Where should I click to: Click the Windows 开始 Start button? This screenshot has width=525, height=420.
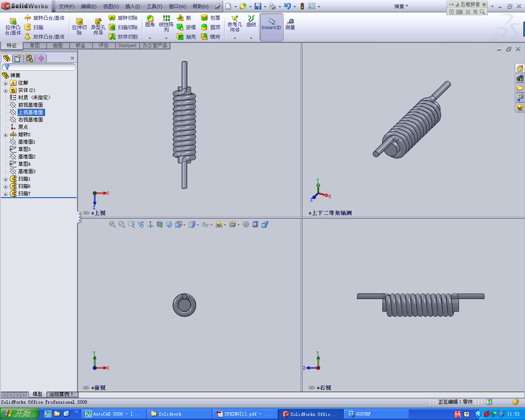[19, 414]
